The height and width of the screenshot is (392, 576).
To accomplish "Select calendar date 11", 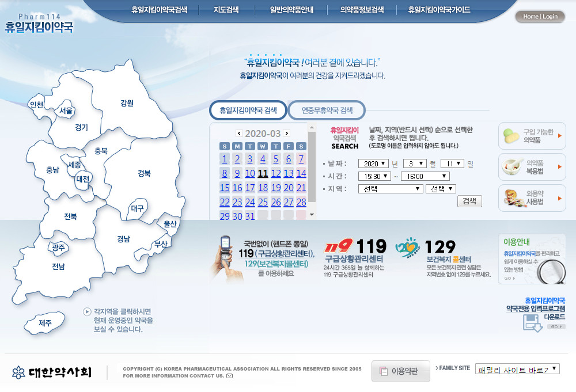I will [x=263, y=173].
